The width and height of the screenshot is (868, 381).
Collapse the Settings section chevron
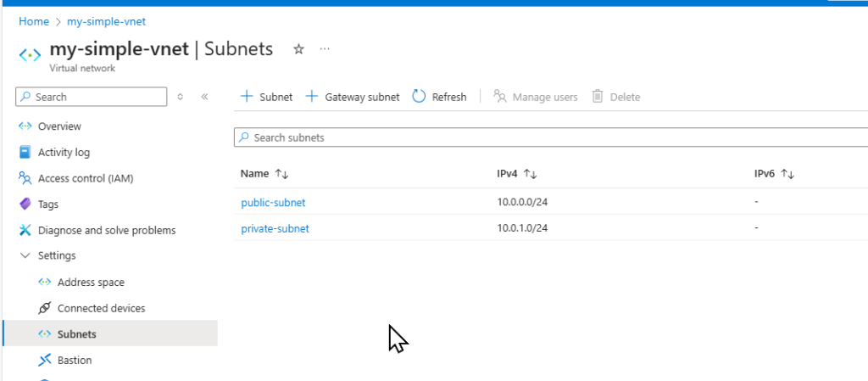[25, 256]
